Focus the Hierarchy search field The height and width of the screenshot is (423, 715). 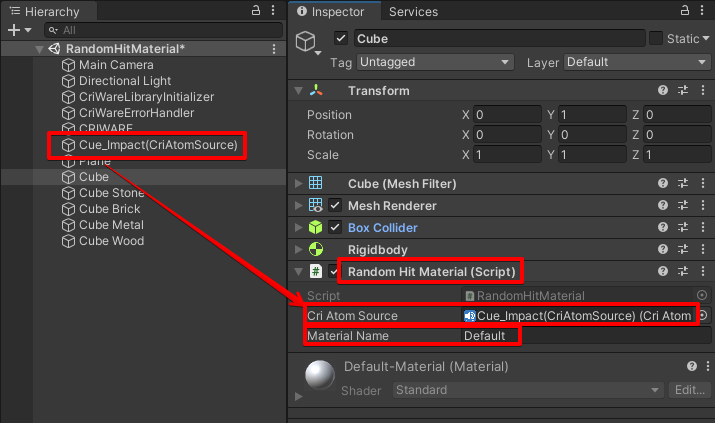click(163, 30)
